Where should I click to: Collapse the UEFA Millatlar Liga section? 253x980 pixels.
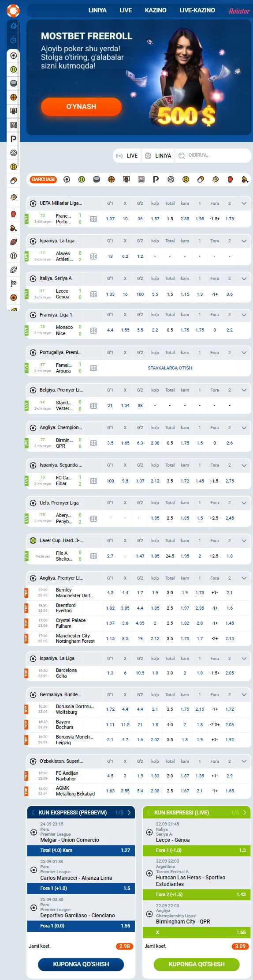point(244,204)
